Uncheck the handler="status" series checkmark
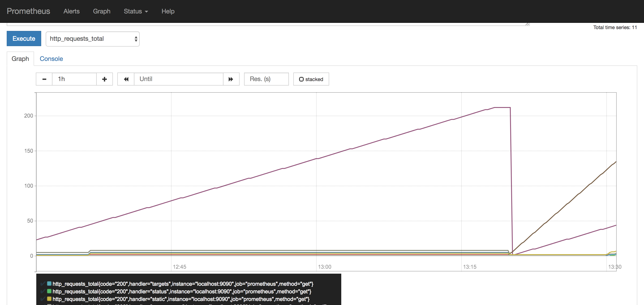This screenshot has height=305, width=644. point(43,291)
